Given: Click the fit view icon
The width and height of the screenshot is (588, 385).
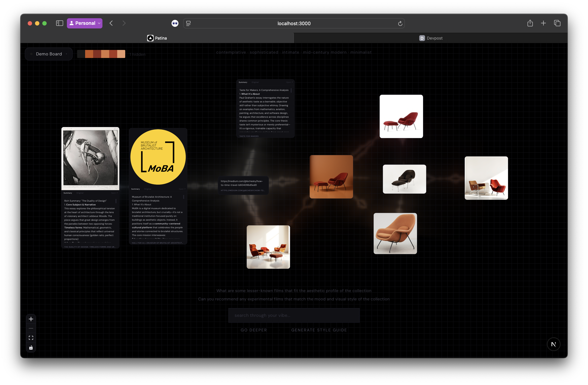Looking at the screenshot, I should [31, 338].
